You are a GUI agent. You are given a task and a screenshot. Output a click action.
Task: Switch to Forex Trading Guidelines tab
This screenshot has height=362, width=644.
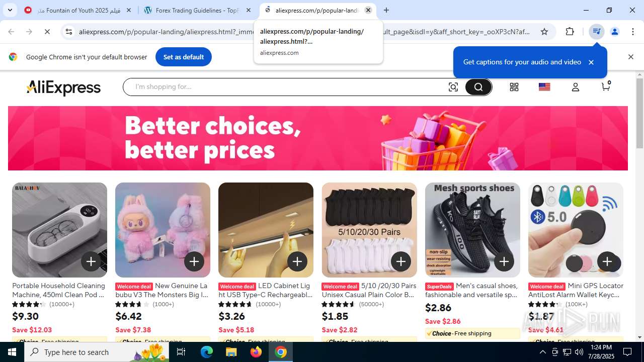[197, 10]
